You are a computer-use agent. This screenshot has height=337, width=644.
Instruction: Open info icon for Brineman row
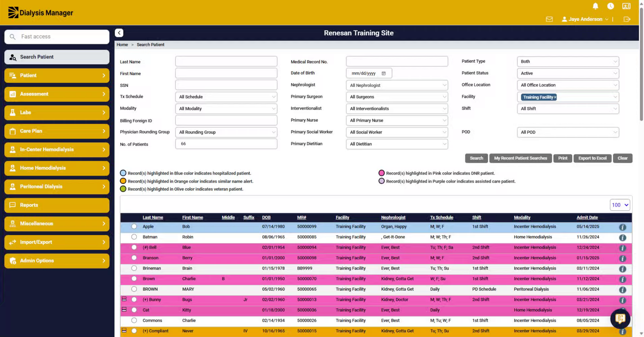(x=623, y=269)
